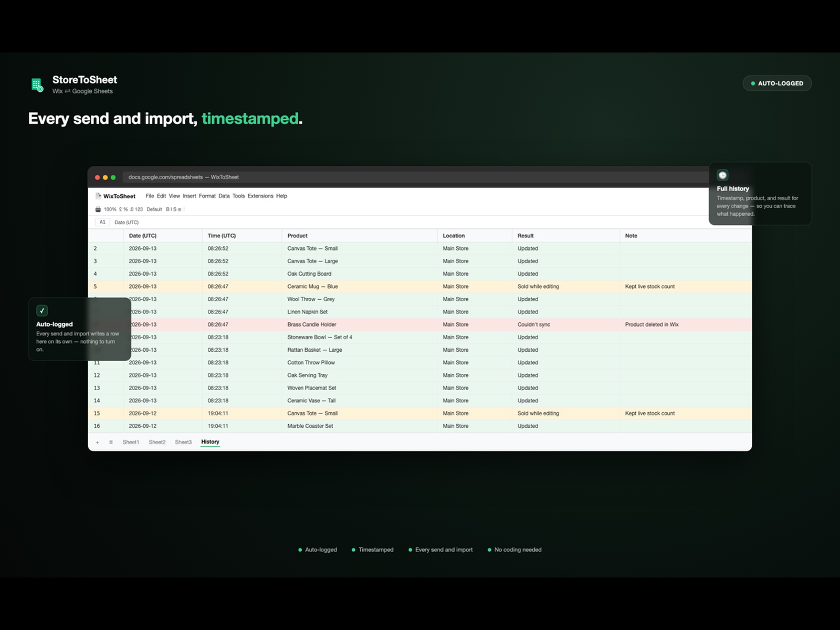Open the Default font dropdown
This screenshot has width=840, height=630.
click(154, 209)
